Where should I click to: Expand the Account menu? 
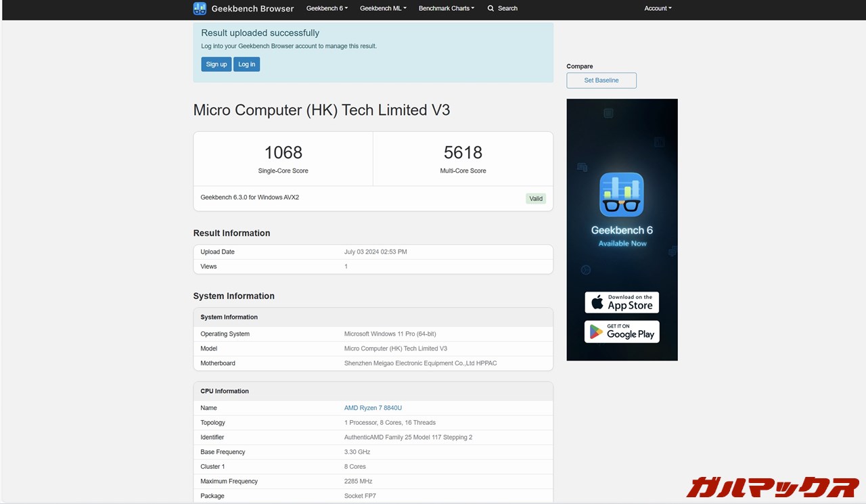(x=657, y=8)
